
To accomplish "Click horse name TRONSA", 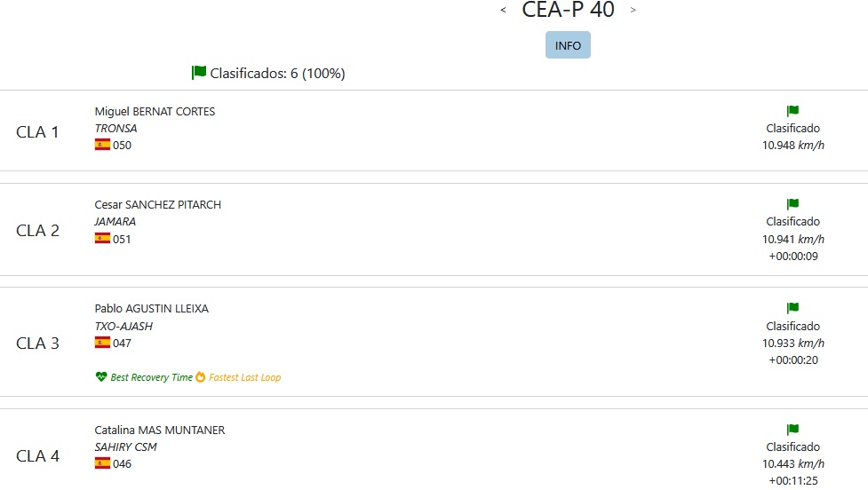I will pyautogui.click(x=115, y=129).
